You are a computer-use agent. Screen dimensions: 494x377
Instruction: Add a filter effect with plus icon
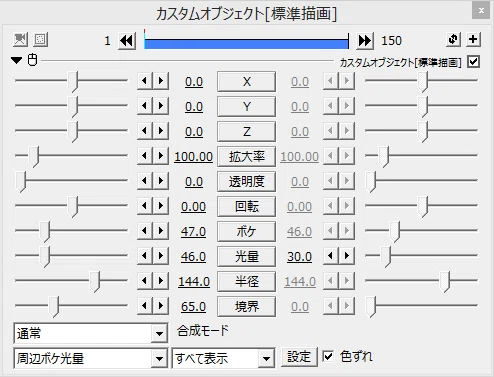click(x=473, y=39)
